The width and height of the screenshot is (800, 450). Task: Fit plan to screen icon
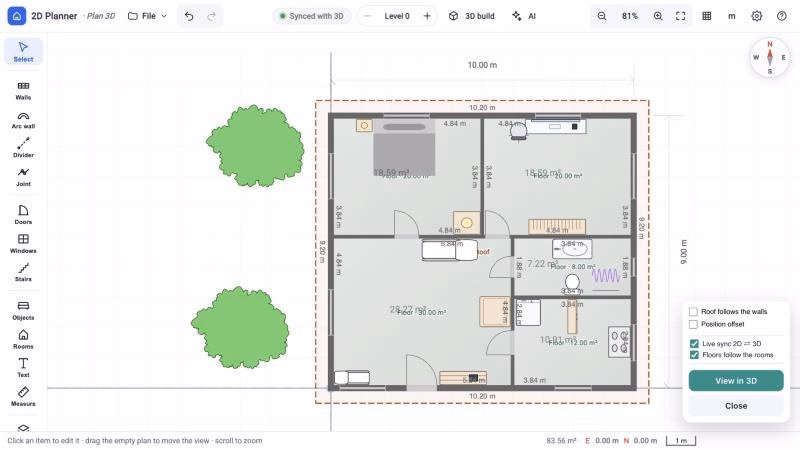click(x=681, y=16)
